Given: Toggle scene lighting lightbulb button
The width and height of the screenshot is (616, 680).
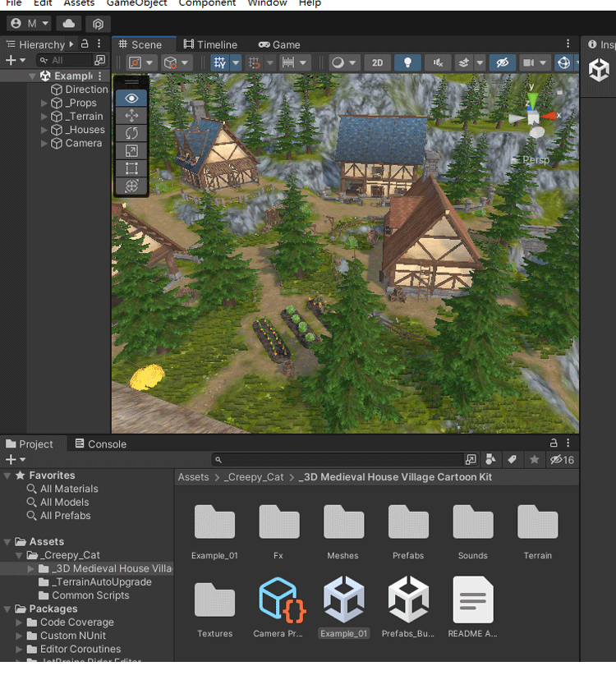Looking at the screenshot, I should pos(407,62).
